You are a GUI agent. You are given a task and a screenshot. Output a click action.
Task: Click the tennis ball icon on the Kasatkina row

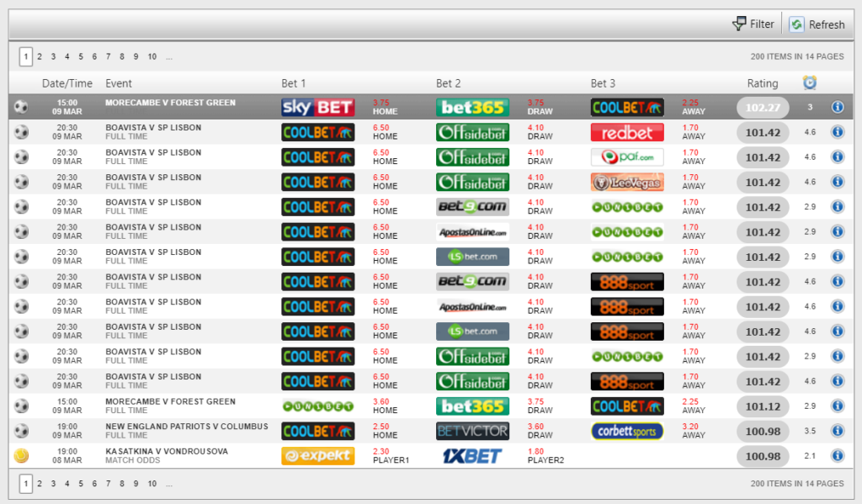pos(20,455)
